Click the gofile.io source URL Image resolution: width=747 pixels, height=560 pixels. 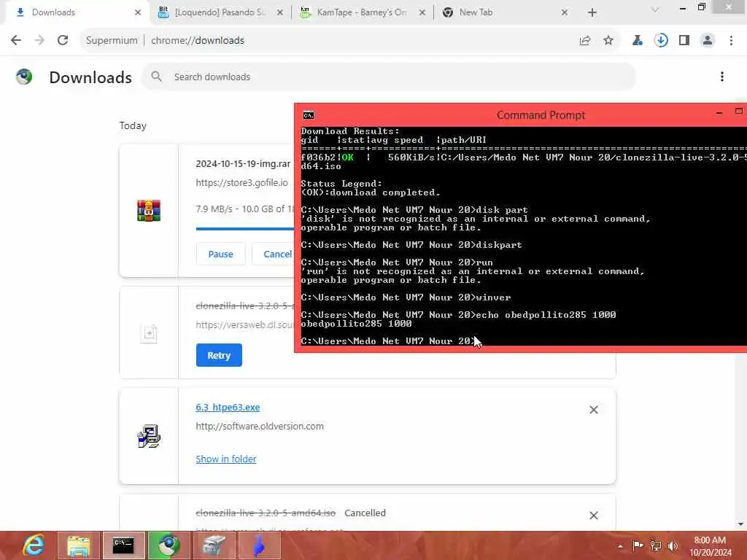(241, 183)
